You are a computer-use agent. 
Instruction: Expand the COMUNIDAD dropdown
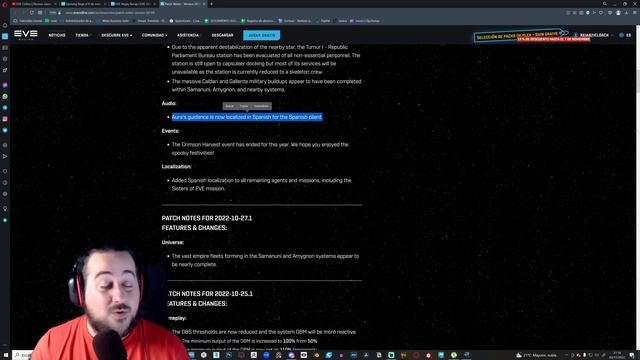coord(154,35)
